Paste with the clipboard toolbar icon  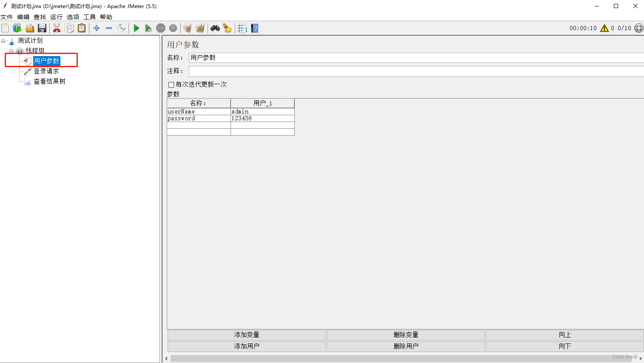pyautogui.click(x=82, y=28)
